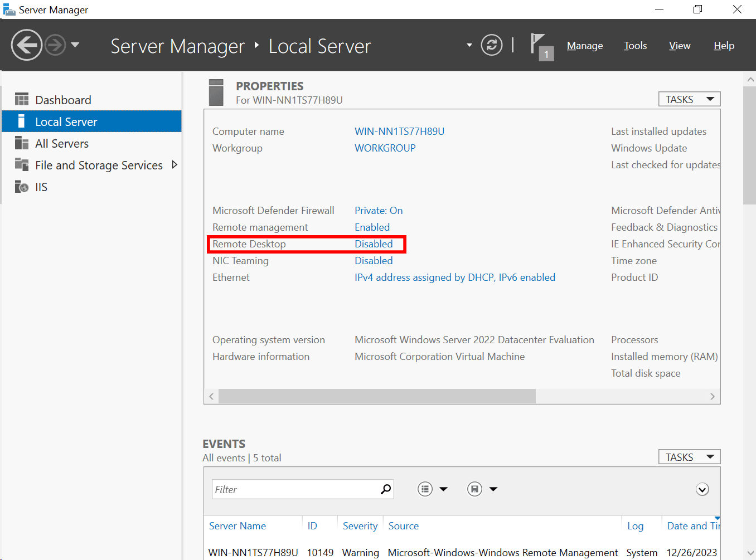Open the Notifications flag
The width and height of the screenshot is (756, 560).
[541, 46]
